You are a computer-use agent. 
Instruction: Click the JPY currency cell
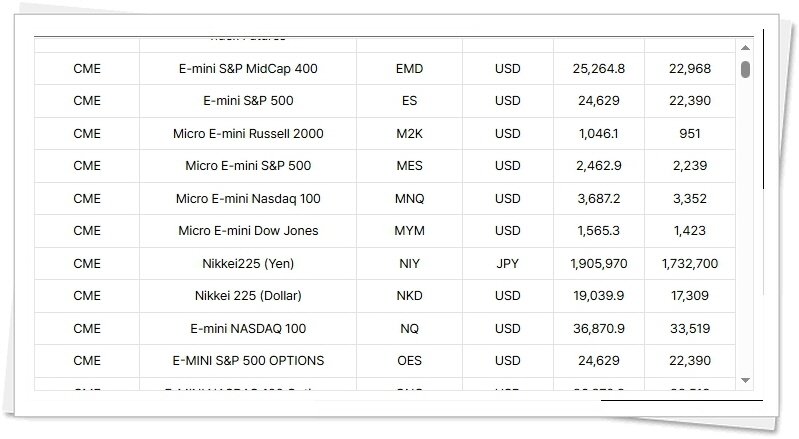(x=508, y=264)
